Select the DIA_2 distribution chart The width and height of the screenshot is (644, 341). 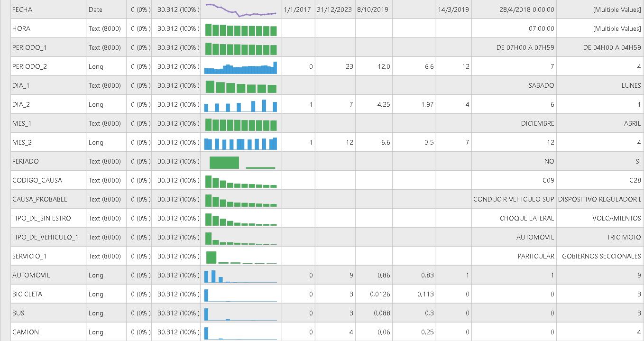coord(241,105)
